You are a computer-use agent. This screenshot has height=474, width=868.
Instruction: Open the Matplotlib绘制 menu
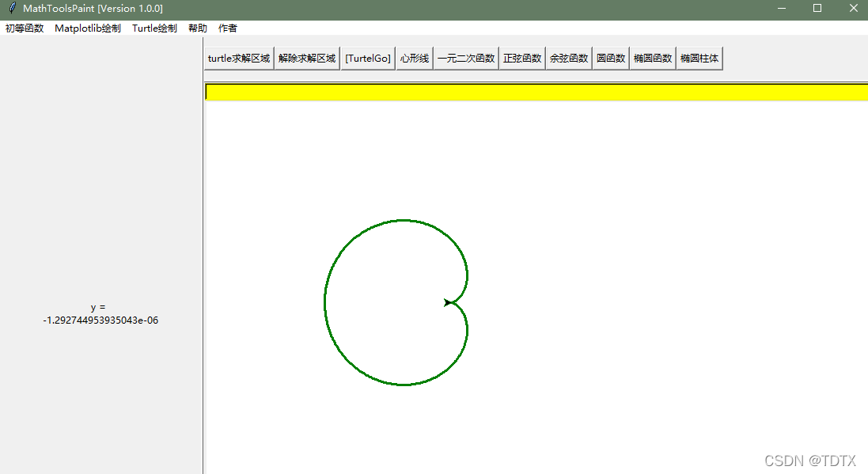[x=88, y=28]
